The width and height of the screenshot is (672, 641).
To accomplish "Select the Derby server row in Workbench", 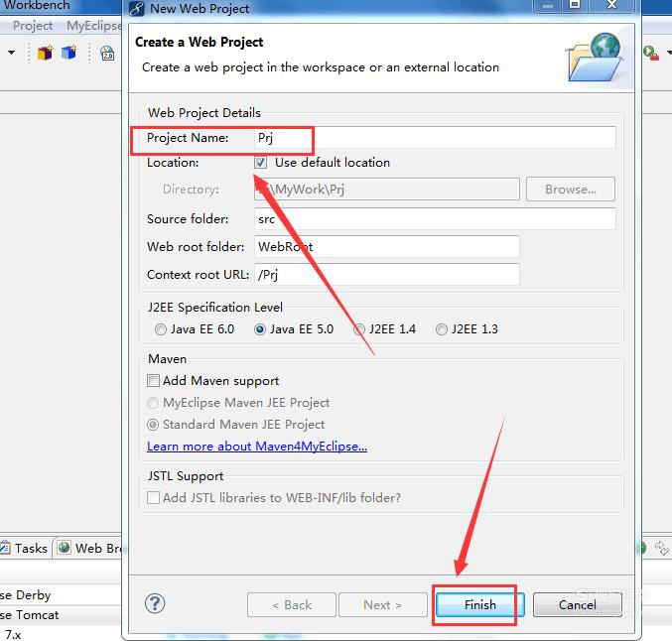I will (61, 594).
